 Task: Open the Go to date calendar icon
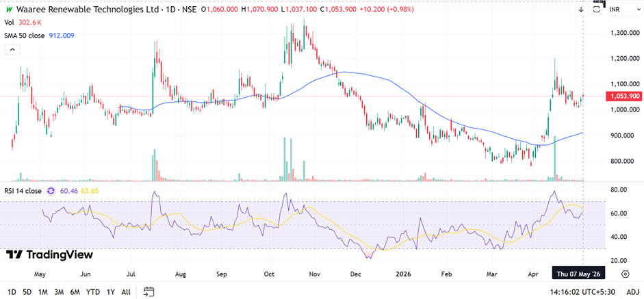pyautogui.click(x=149, y=292)
